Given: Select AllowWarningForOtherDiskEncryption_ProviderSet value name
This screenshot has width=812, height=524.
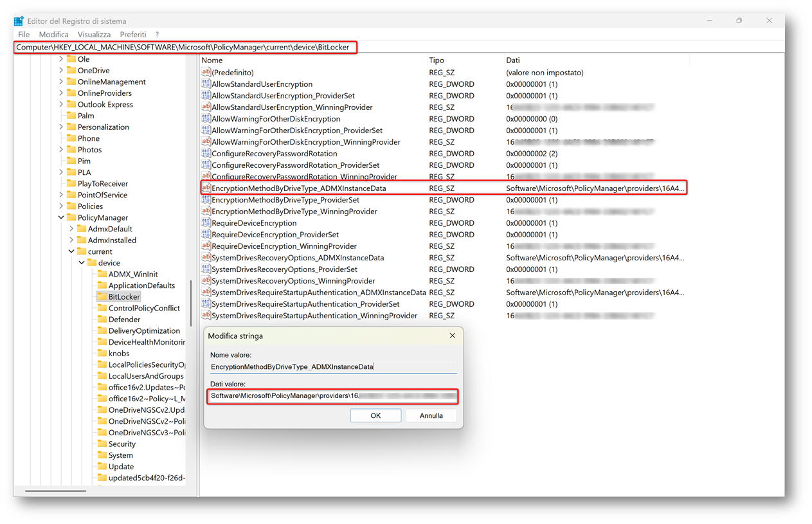Looking at the screenshot, I should pyautogui.click(x=297, y=131).
